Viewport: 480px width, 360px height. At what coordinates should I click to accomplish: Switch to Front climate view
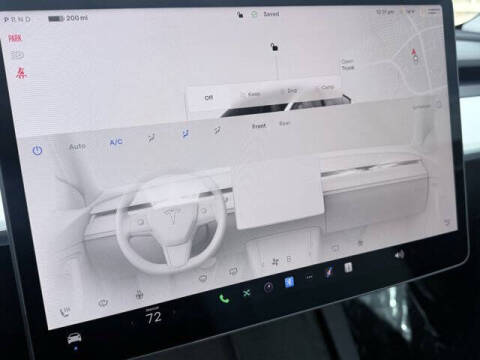(x=259, y=126)
